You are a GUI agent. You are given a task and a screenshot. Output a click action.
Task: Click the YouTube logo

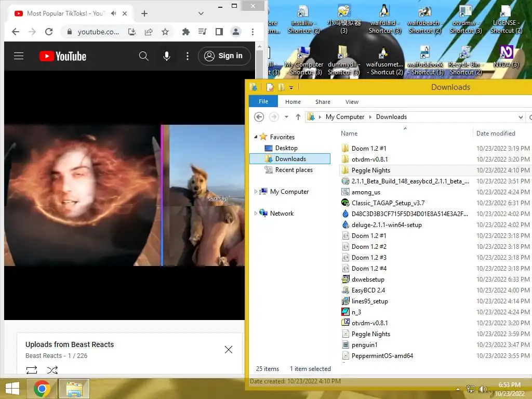(x=63, y=56)
